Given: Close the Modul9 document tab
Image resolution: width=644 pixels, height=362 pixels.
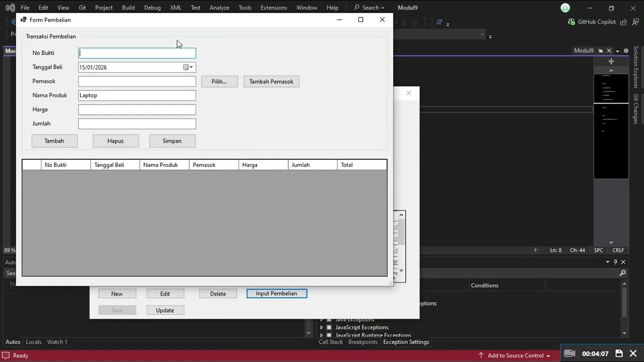Looking at the screenshot, I should coord(609,51).
